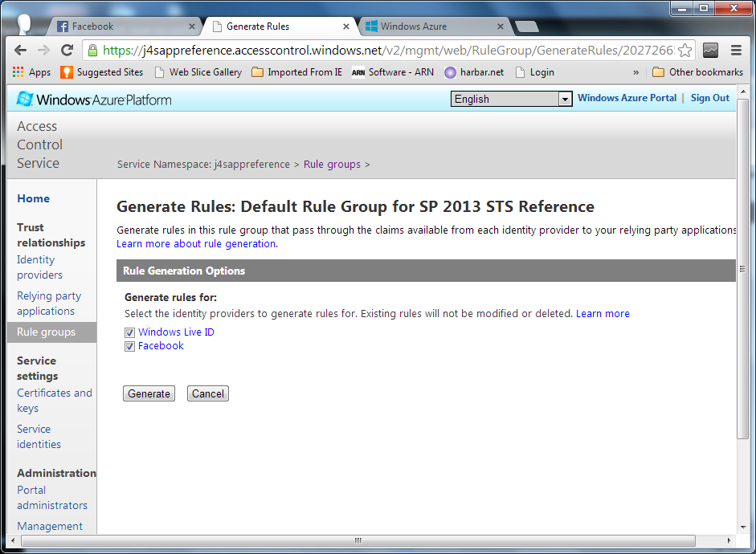Open the Facebook identity provider link
Image resolution: width=756 pixels, height=554 pixels.
pyautogui.click(x=161, y=346)
